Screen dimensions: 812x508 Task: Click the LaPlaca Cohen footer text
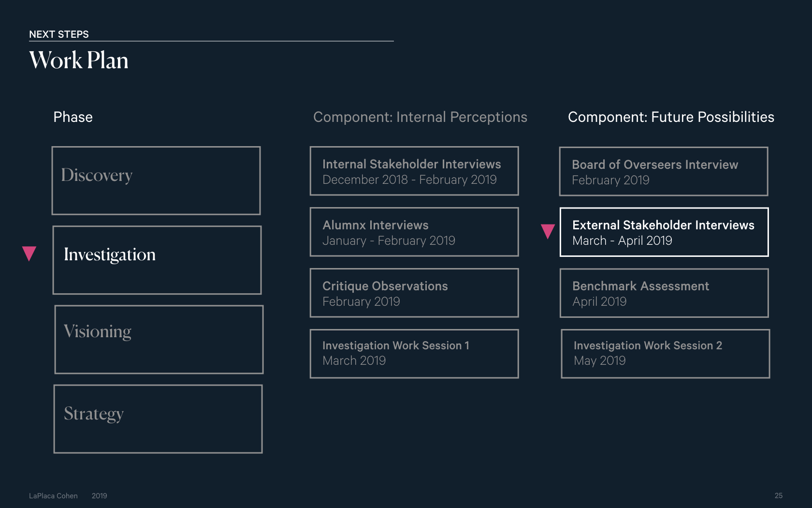click(x=53, y=496)
